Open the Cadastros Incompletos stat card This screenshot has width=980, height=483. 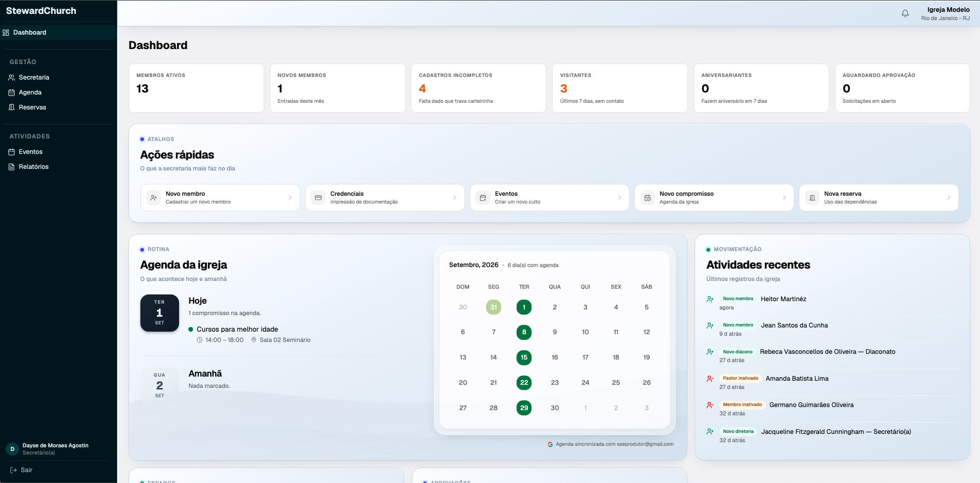pyautogui.click(x=478, y=88)
